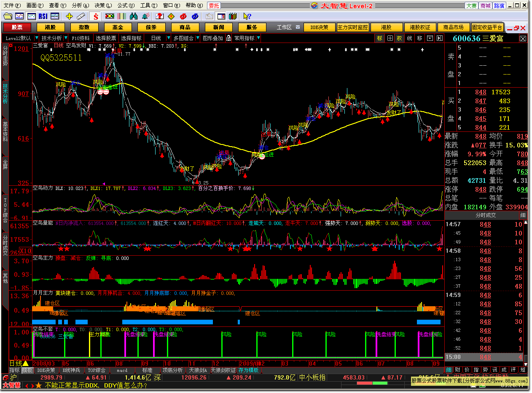Viewport: 532px width, 393px height.
Task: Toggle the 势 button under trades
Action: coord(486,369)
